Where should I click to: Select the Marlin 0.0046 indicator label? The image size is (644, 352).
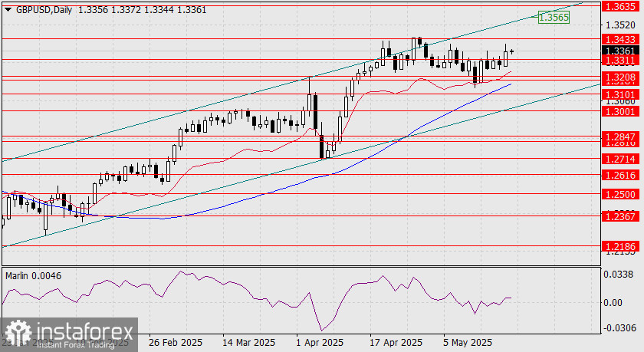click(x=33, y=275)
